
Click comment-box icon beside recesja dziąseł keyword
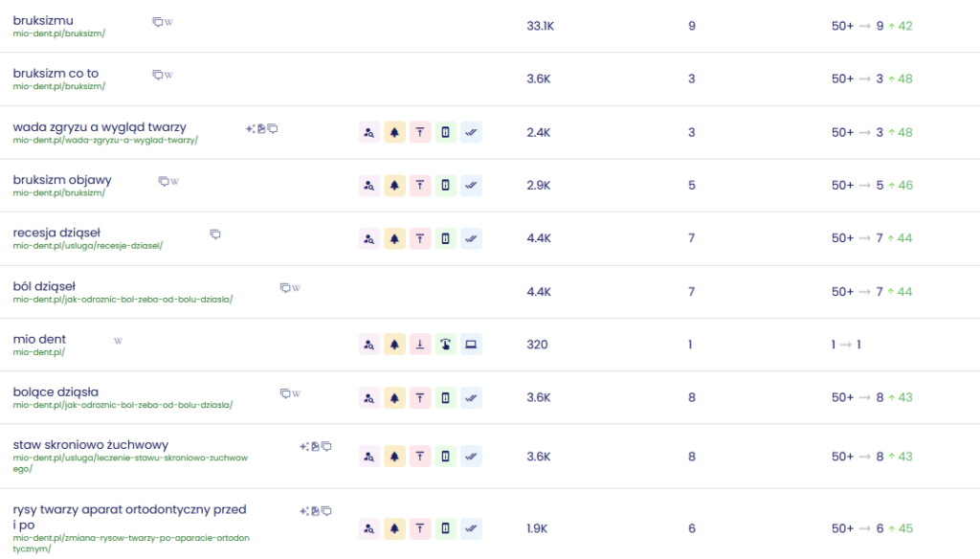coord(215,234)
